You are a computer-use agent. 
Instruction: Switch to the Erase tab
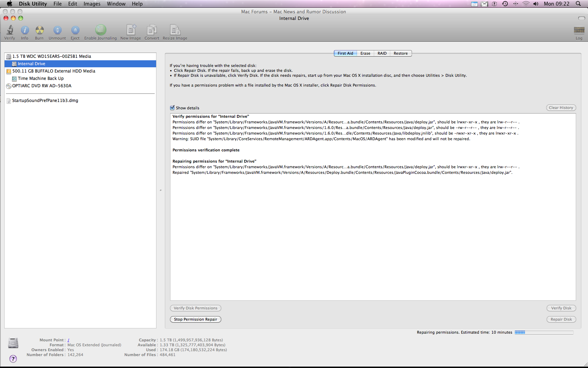[365, 54]
